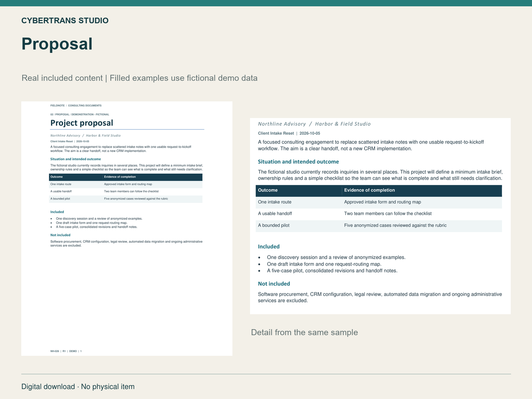
Task: Click 'FIELDNOTE / CONSULTING DOCUMENTS' page header
Action: (x=76, y=106)
